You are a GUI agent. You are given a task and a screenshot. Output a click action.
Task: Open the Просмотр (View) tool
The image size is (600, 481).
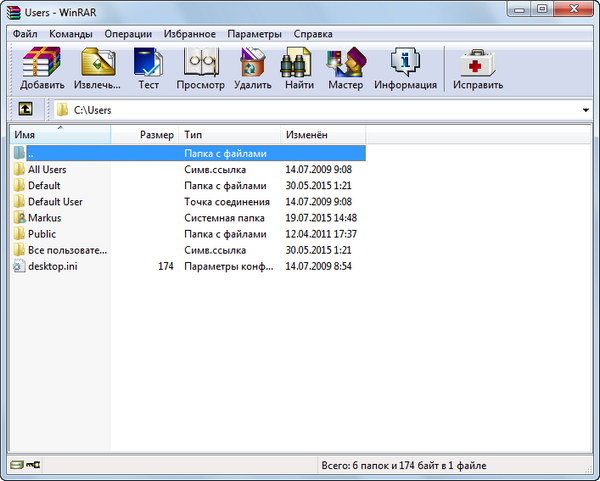pos(202,68)
